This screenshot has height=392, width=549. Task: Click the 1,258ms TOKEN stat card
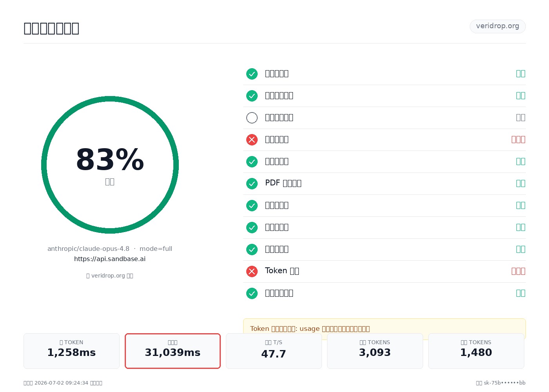click(71, 351)
